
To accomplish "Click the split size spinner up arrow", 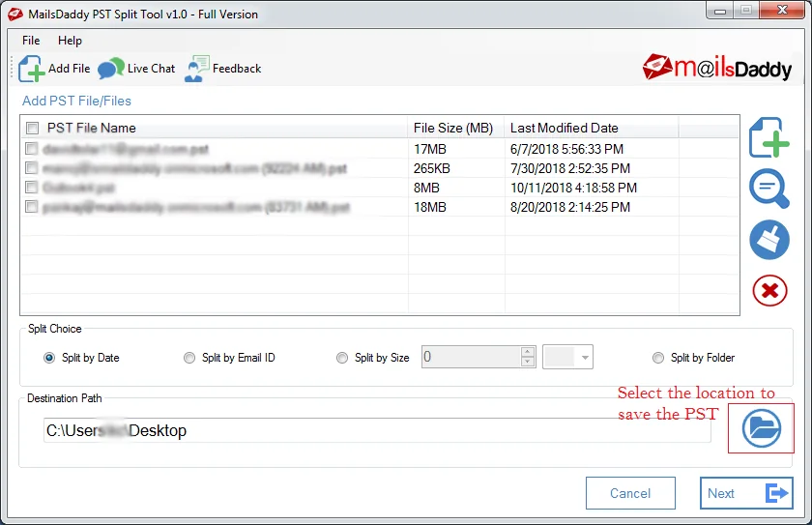I will pyautogui.click(x=528, y=352).
